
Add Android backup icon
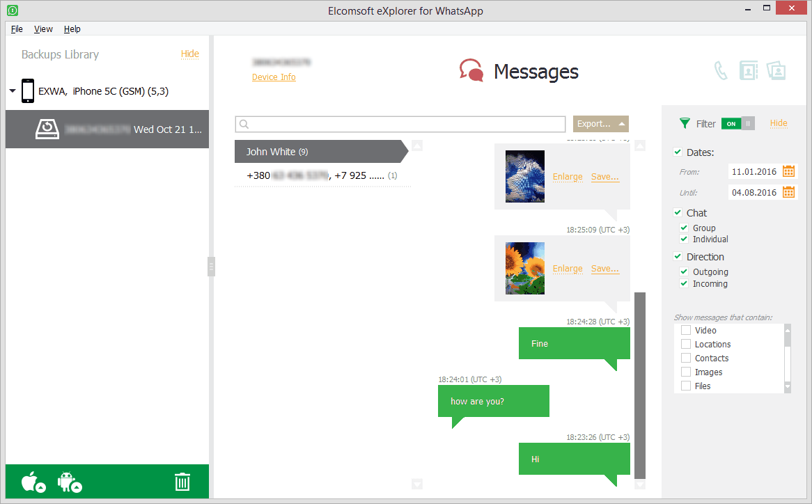tap(70, 482)
